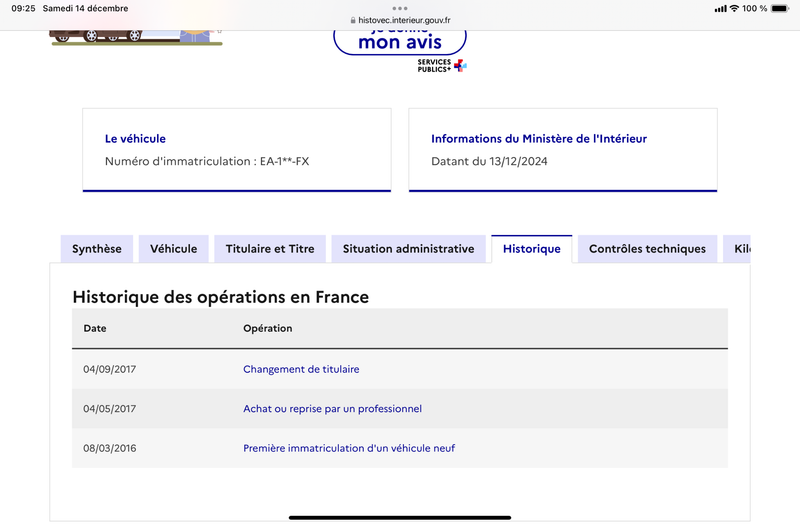This screenshot has width=800, height=525.
Task: Open the Synthèse tab
Action: (x=97, y=249)
